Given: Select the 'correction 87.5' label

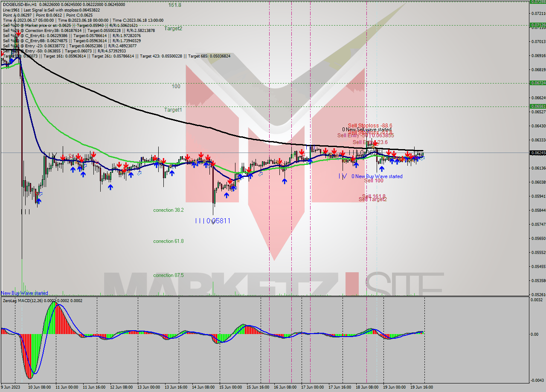Looking at the screenshot, I should [168, 275].
